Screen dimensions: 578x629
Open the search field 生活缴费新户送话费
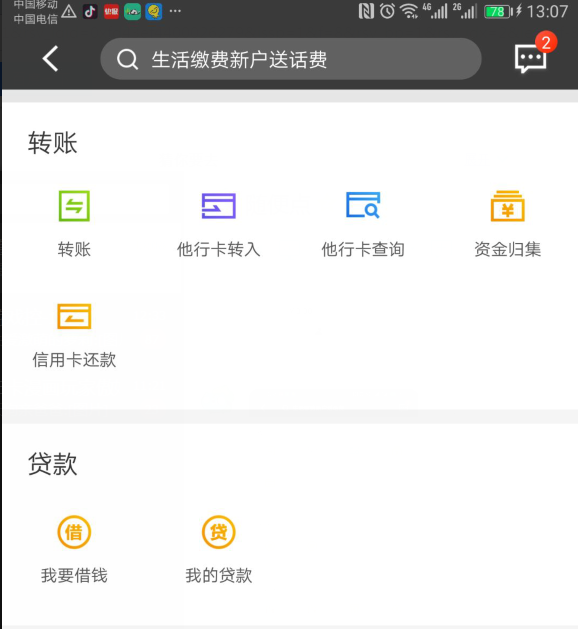click(x=290, y=59)
